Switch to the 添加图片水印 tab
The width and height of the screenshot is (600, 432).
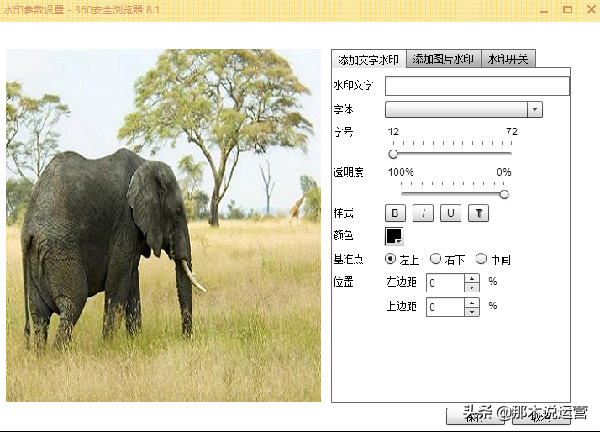point(443,60)
